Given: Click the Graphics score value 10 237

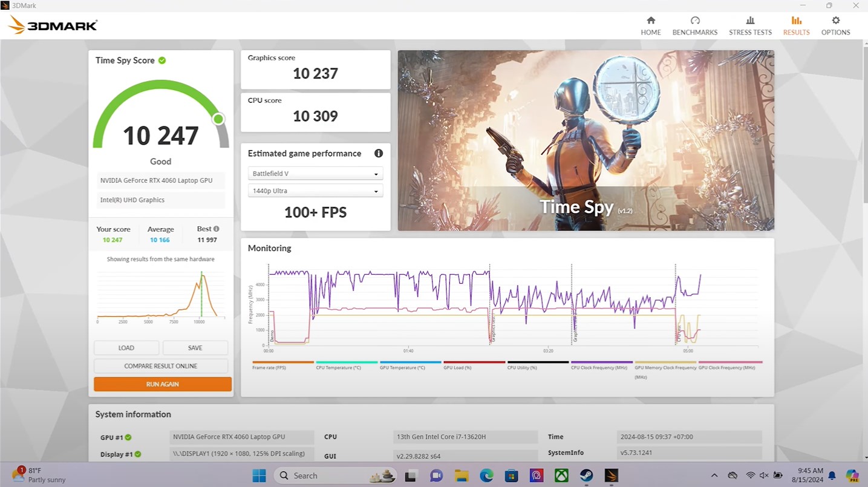Looking at the screenshot, I should [x=315, y=74].
